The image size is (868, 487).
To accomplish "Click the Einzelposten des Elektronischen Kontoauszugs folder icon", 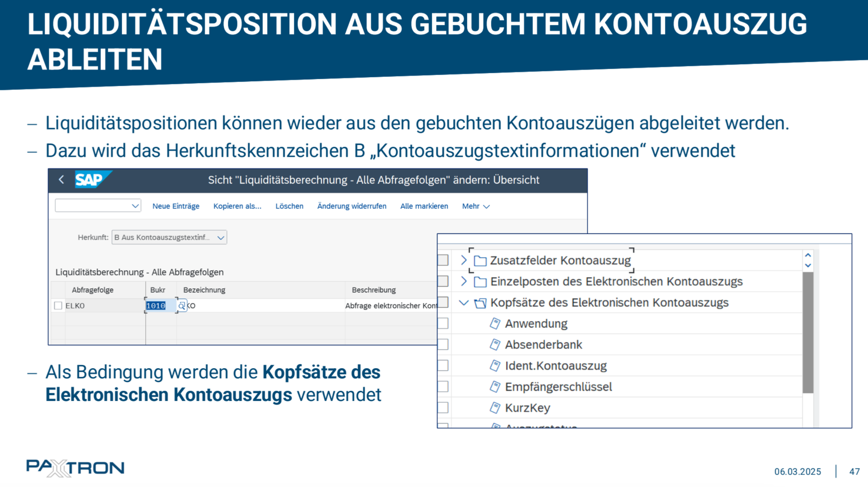I will coord(480,282).
